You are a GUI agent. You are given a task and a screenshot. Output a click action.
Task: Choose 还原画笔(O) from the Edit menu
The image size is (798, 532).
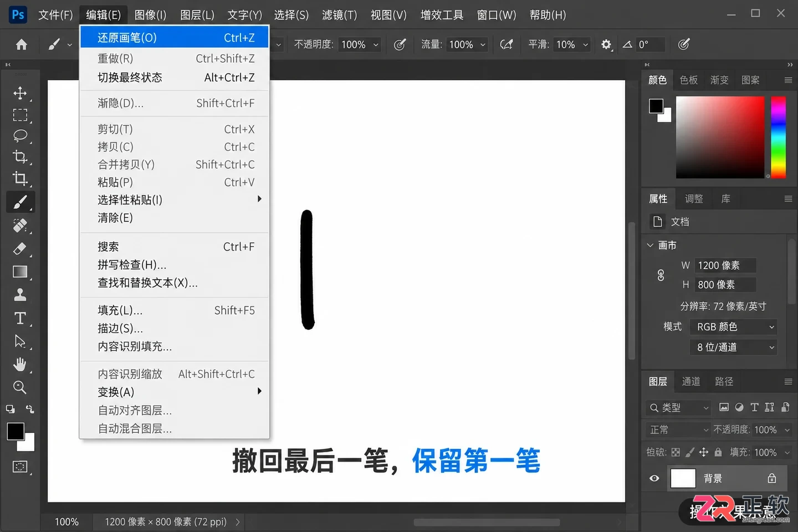tap(175, 38)
